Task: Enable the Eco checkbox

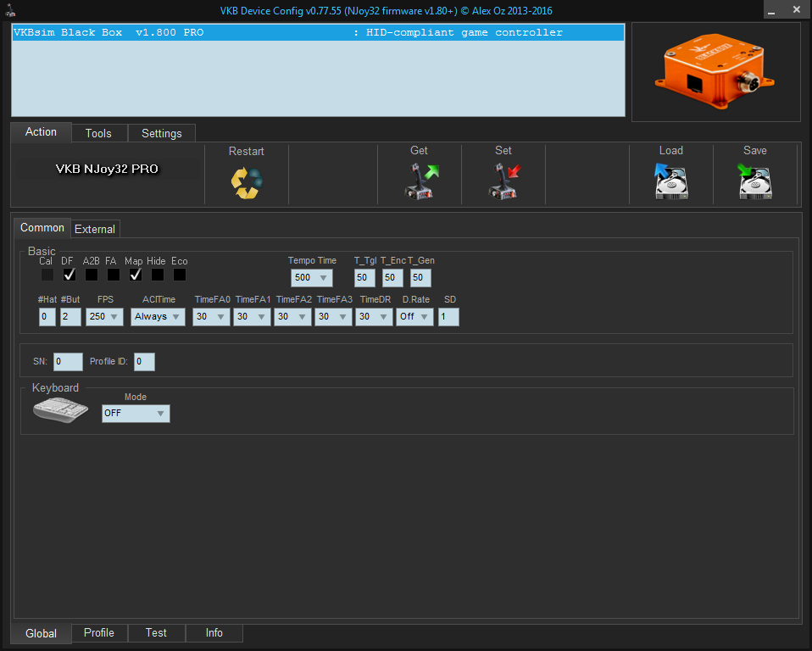Action: point(180,275)
